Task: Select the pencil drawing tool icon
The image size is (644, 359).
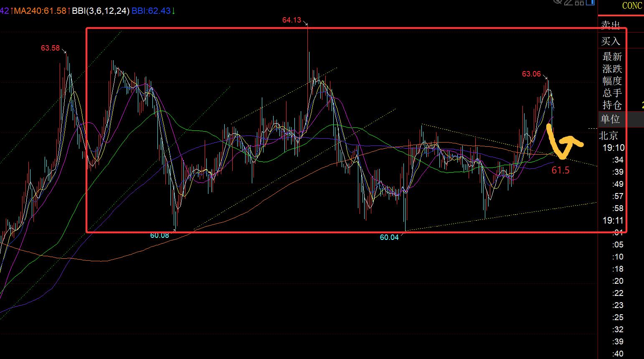Action: (568, 2)
